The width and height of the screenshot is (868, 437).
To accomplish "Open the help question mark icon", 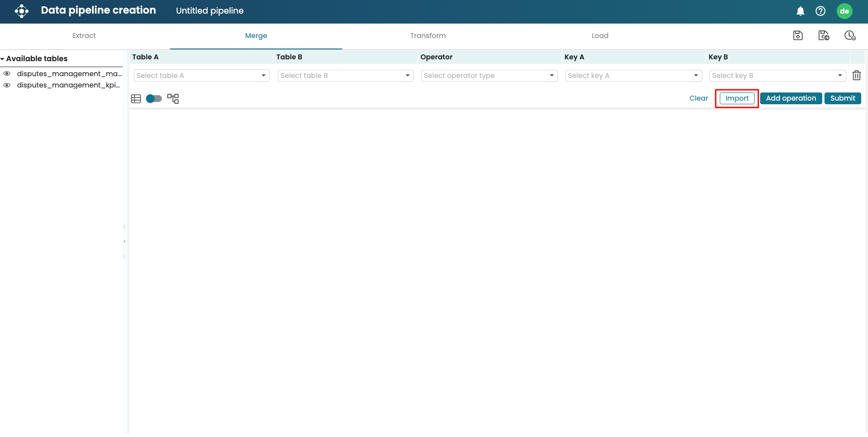I will (820, 11).
